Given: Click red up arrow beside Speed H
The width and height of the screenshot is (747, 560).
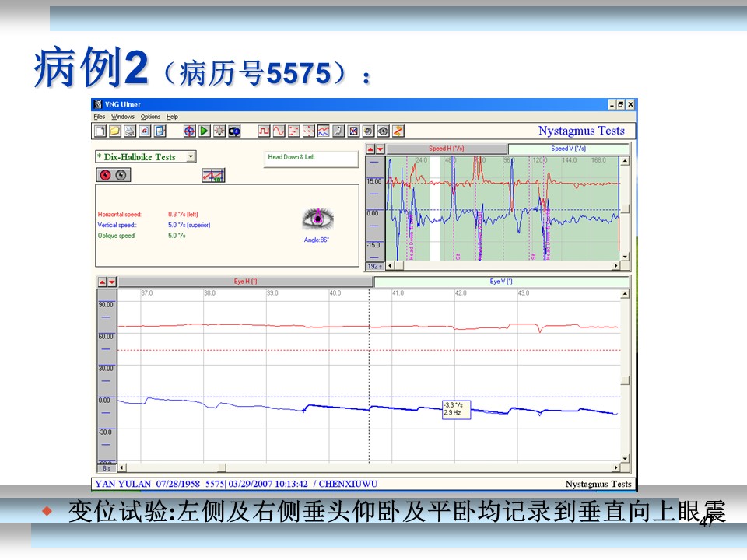Looking at the screenshot, I should 370,149.
